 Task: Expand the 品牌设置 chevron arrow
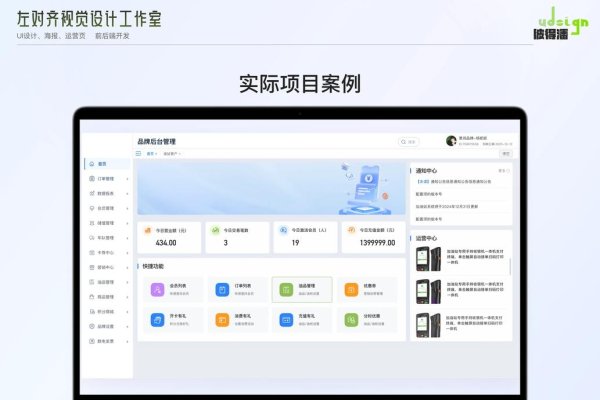point(127,327)
